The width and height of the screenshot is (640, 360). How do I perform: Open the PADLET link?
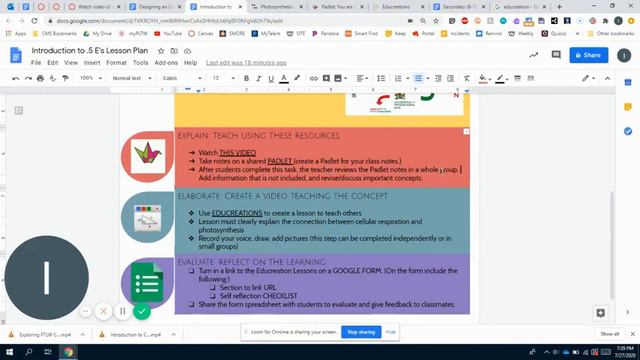tap(280, 161)
